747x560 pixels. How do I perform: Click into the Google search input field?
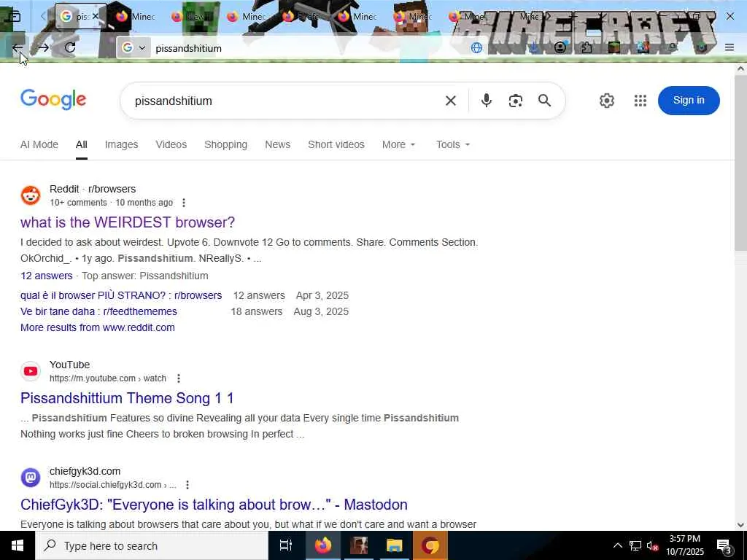(x=286, y=101)
